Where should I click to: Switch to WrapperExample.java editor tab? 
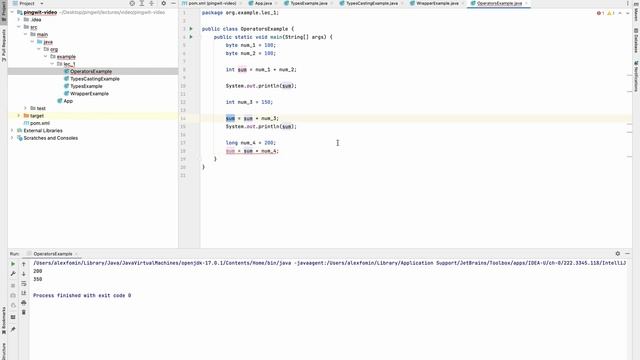click(437, 3)
